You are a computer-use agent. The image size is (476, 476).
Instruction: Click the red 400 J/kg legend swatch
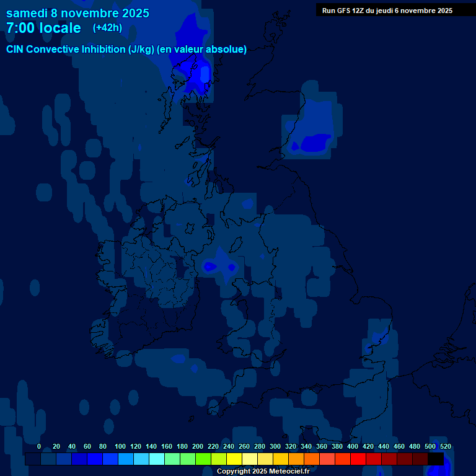[x=358, y=459]
